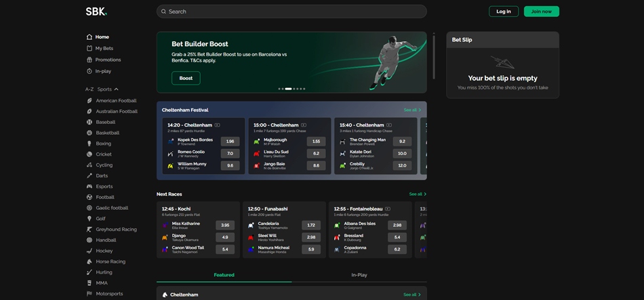The height and width of the screenshot is (300, 644).
Task: Click the Log in button
Action: point(504,12)
